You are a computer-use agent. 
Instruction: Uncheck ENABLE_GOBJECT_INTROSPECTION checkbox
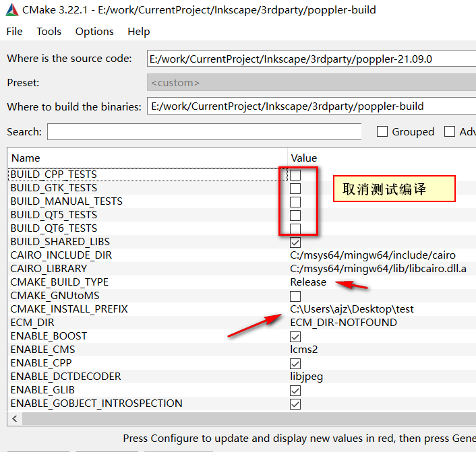(295, 404)
